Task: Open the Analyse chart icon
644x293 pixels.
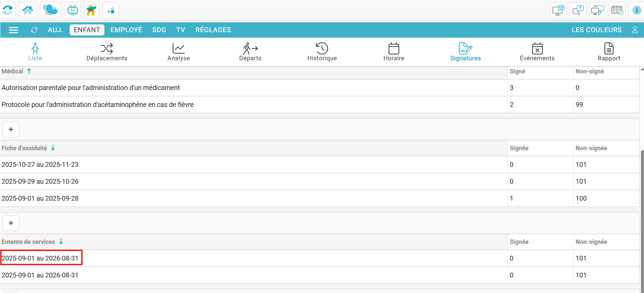Action: pos(178,49)
